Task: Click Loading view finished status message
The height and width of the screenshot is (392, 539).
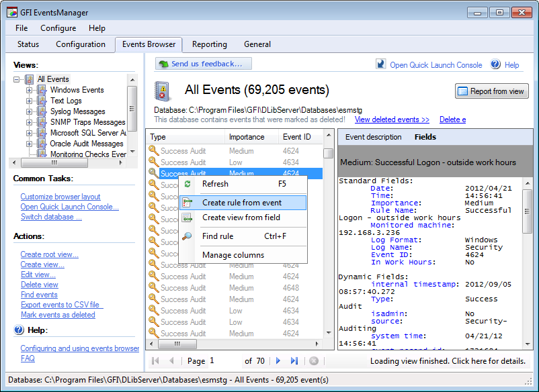Action: pos(448,361)
